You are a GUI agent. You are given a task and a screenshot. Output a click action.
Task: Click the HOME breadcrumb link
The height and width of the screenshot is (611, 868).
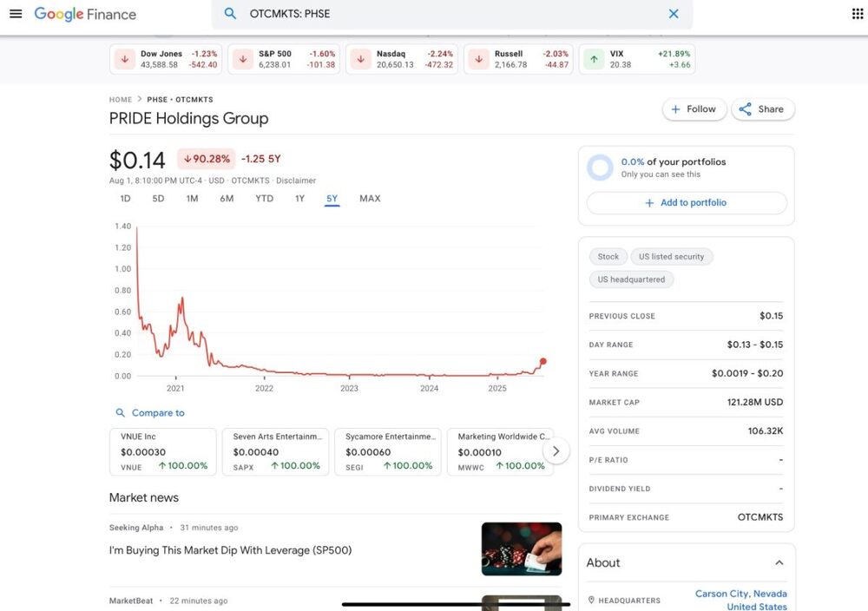click(121, 100)
